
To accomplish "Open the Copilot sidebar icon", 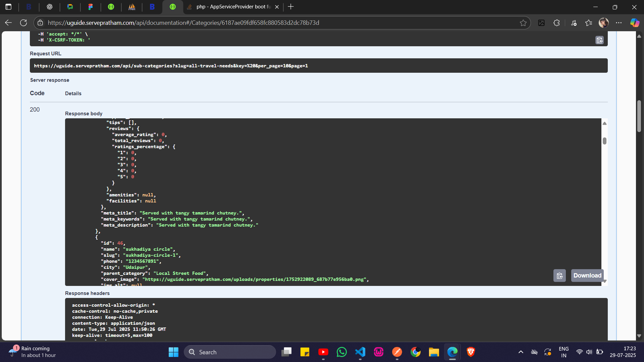I will pyautogui.click(x=634, y=23).
